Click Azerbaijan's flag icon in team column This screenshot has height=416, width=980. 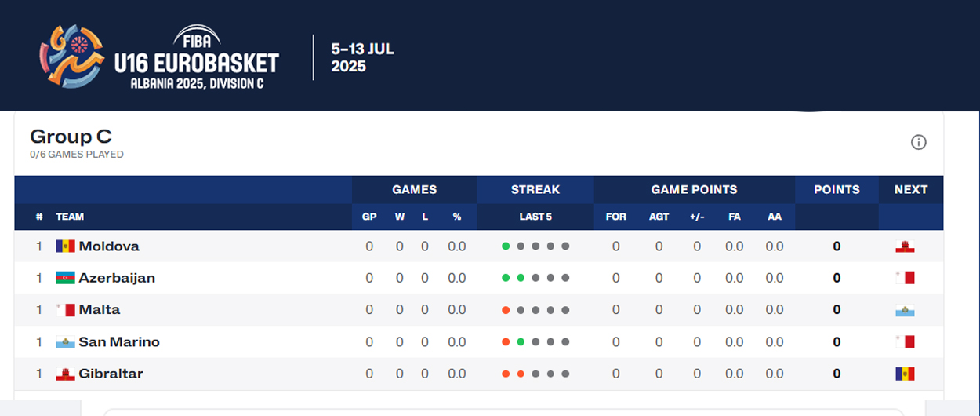click(65, 278)
